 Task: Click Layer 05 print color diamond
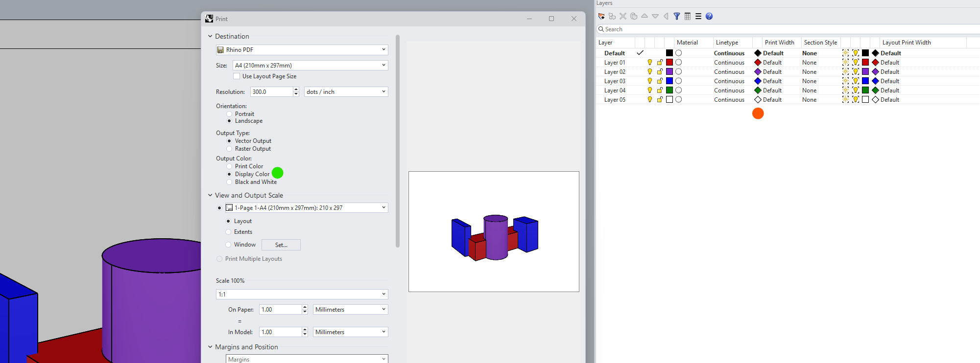758,99
